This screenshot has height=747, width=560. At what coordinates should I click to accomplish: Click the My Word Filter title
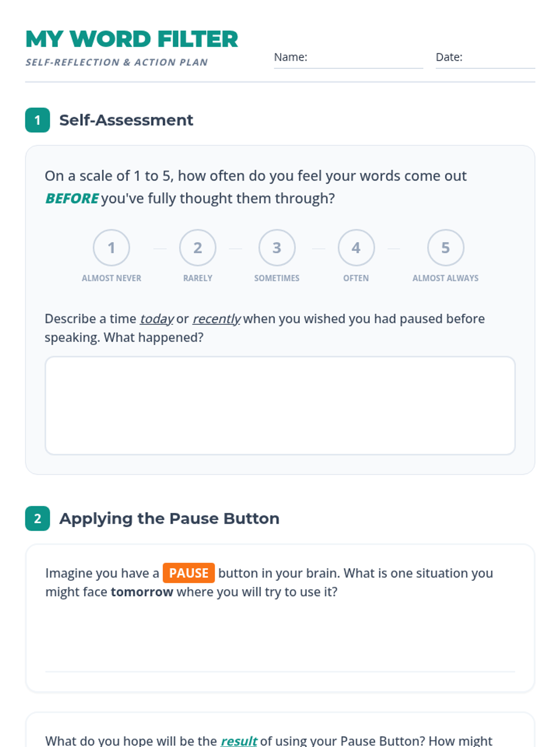(132, 39)
